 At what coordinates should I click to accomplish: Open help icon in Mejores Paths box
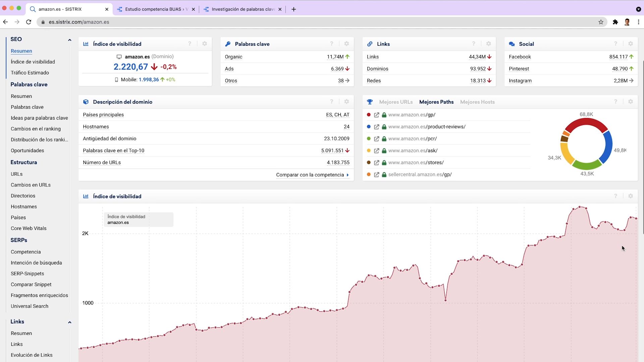pyautogui.click(x=615, y=102)
